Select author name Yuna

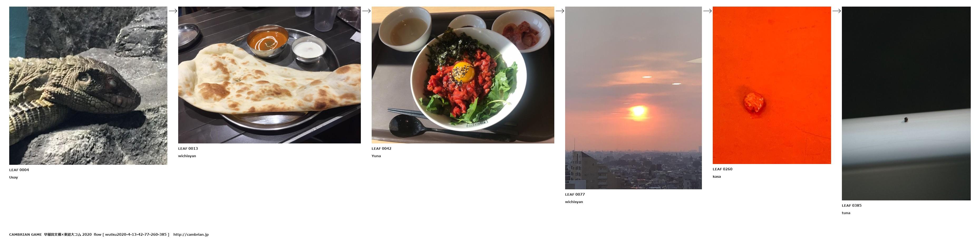[x=376, y=156]
